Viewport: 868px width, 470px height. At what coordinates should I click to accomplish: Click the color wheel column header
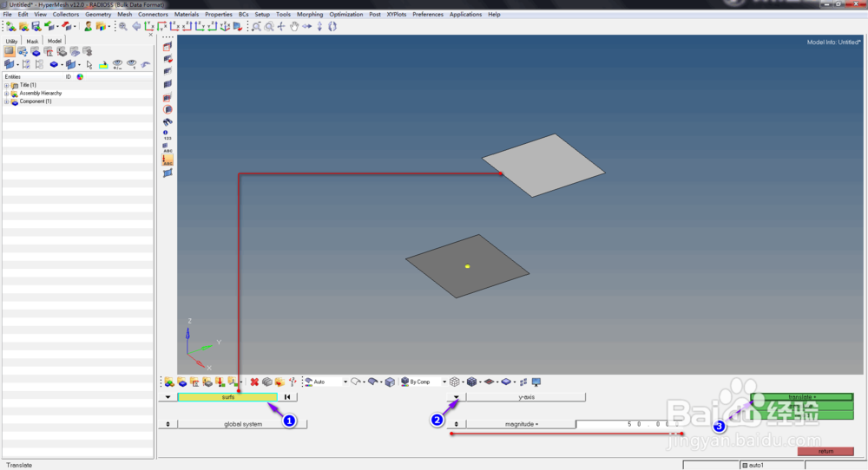80,77
